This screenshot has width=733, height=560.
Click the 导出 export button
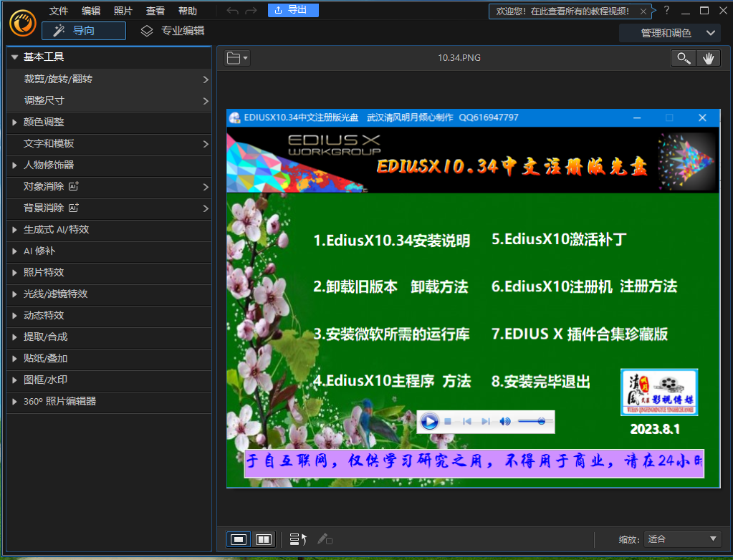(x=293, y=10)
